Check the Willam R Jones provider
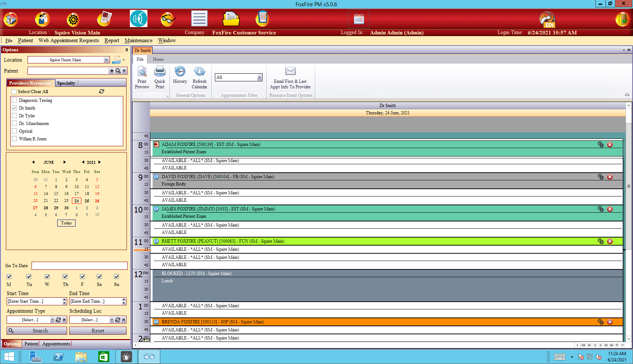 pyautogui.click(x=14, y=139)
